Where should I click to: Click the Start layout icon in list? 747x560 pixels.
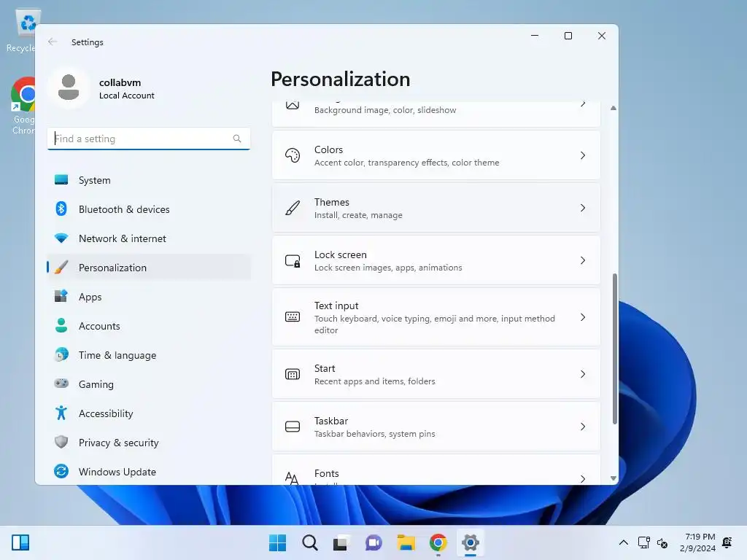point(293,374)
